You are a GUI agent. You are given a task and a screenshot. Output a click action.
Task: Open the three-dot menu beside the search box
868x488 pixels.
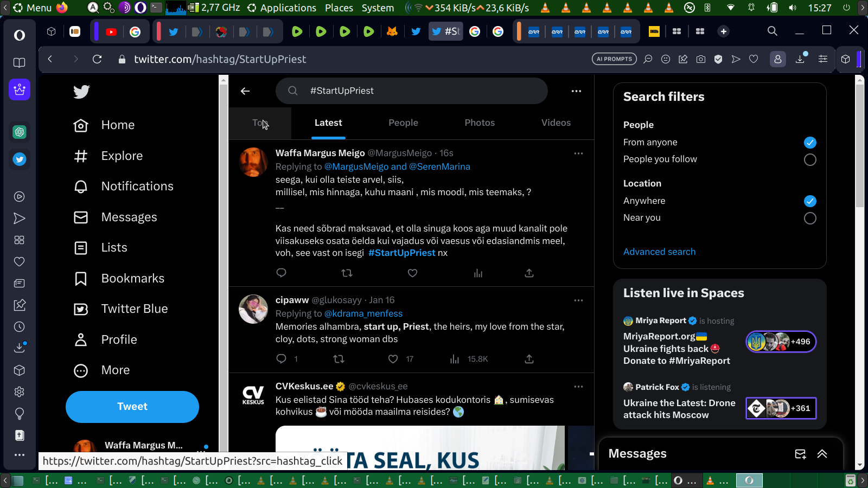576,91
